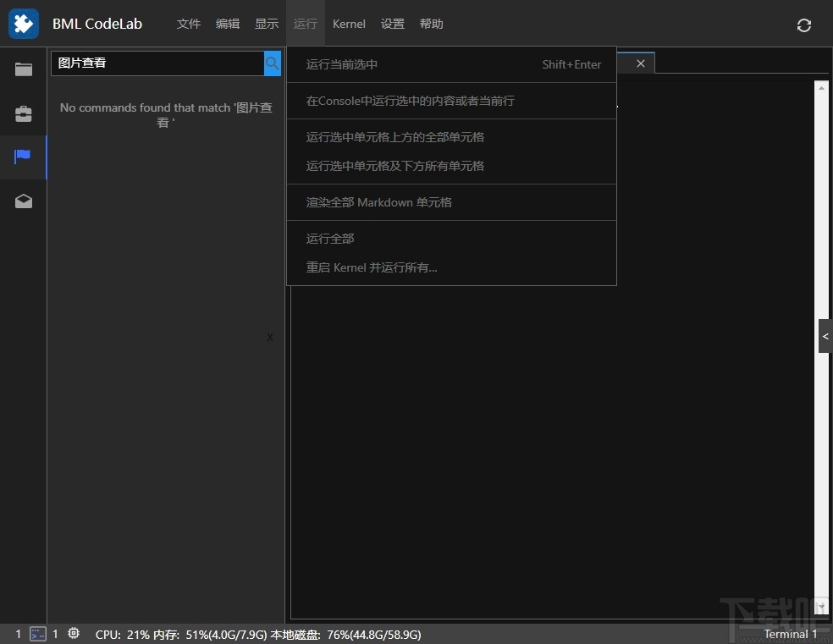Click the Terminal 1 status bar label
Screen dimensions: 833x644
pyautogui.click(x=790, y=634)
